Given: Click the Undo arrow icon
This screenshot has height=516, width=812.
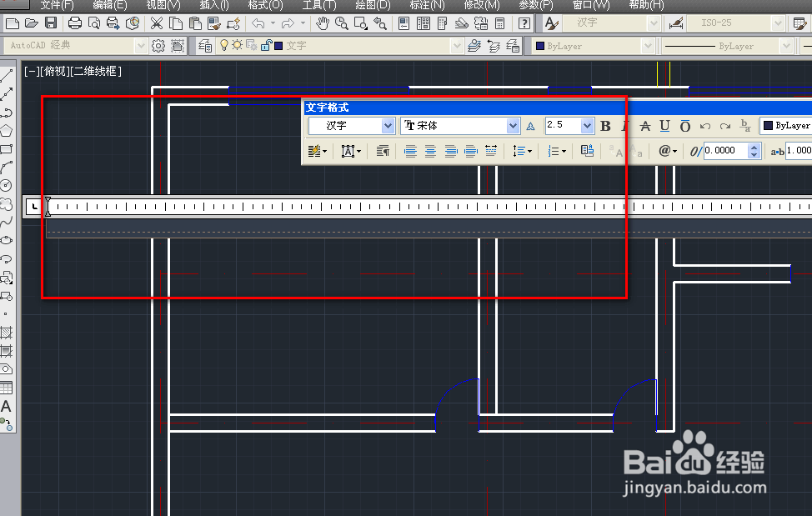Looking at the screenshot, I should point(258,23).
